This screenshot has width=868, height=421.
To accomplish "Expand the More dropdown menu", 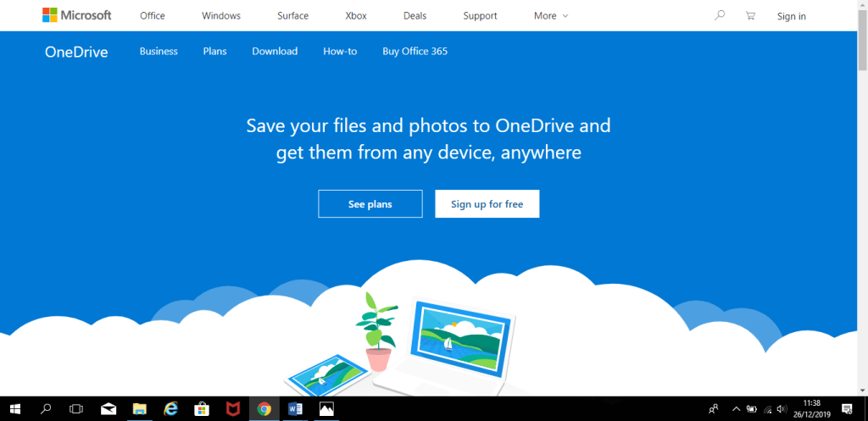I will coord(551,16).
